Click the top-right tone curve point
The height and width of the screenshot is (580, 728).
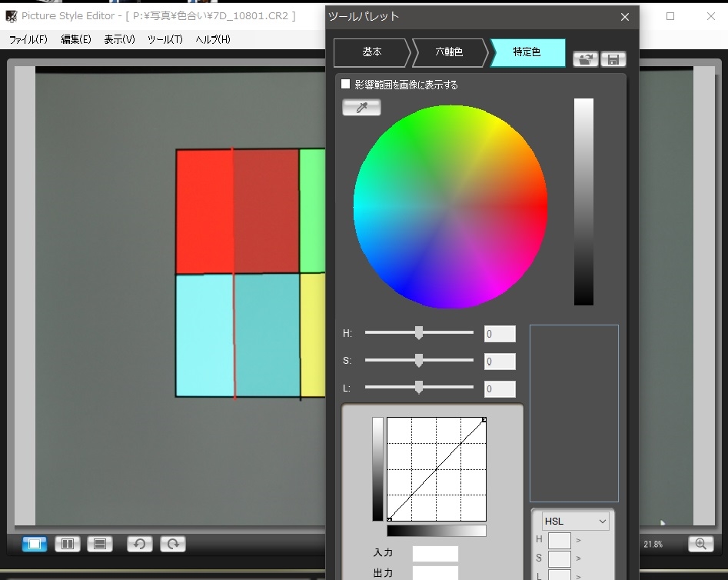point(484,419)
